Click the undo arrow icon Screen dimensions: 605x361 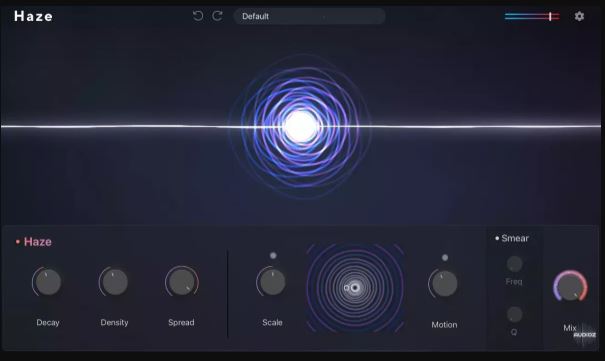(x=198, y=16)
